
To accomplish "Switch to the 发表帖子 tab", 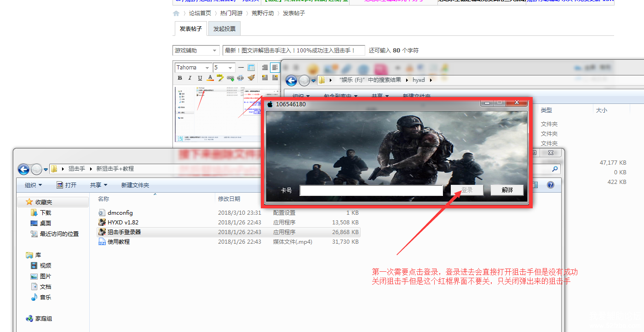I will coord(191,29).
